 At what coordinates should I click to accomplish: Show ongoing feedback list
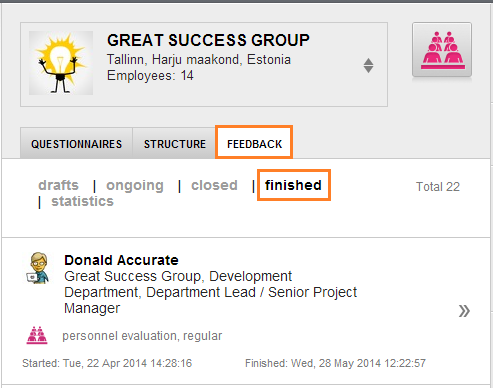click(x=135, y=185)
